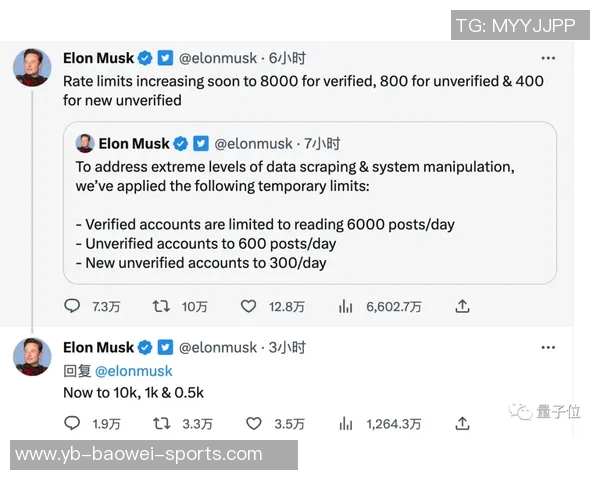View 1,264.3万 analytics on bottom tweet
This screenshot has width=600, height=480.
pos(346,424)
